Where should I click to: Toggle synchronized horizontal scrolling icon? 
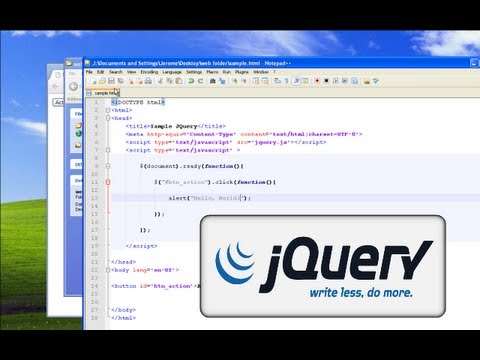(265, 81)
